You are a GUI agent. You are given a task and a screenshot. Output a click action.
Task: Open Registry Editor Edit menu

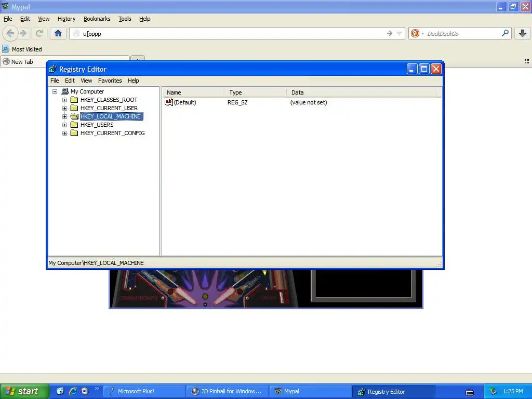70,81
